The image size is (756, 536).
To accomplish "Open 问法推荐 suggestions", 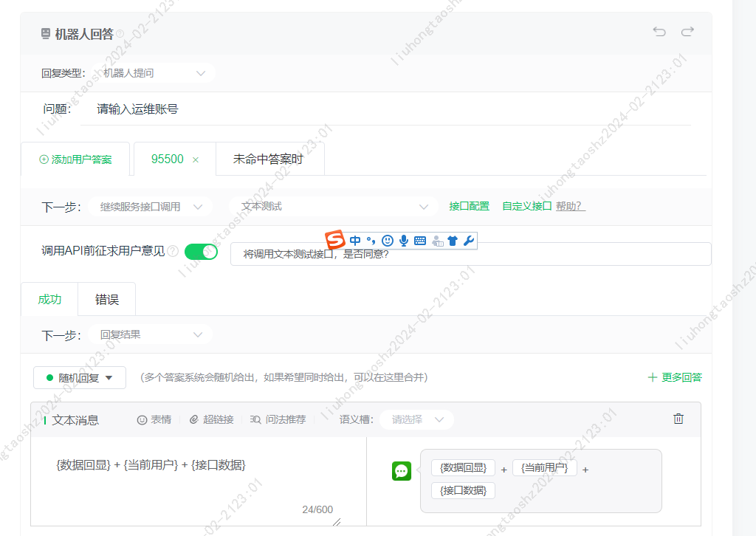I will tap(278, 420).
